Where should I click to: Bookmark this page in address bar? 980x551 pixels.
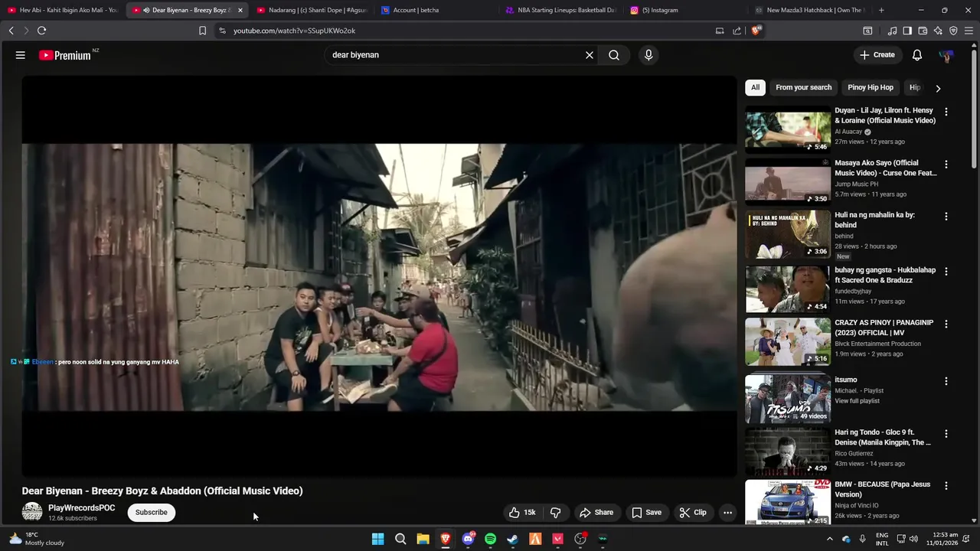202,31
